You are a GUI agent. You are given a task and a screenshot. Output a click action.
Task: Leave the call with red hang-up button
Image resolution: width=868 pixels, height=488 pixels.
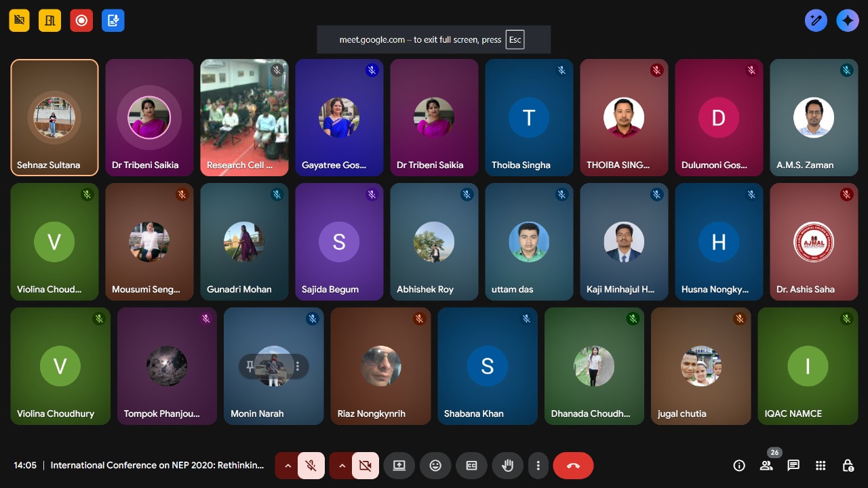pos(573,466)
